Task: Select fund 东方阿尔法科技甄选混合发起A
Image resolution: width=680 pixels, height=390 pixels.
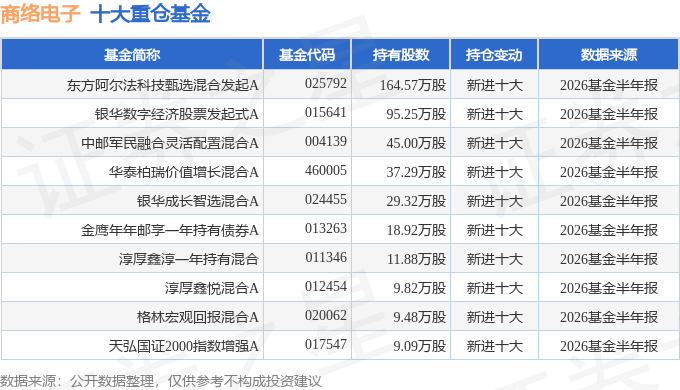Action: 163,85
